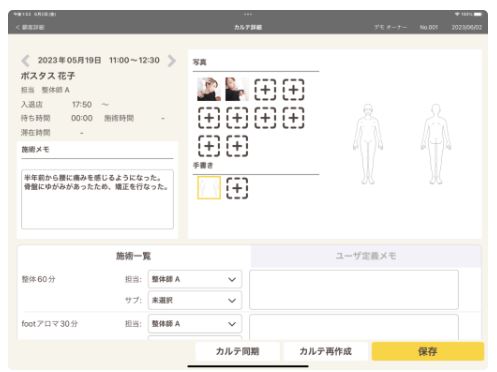Go to the previous record with left arrow

click(x=25, y=61)
